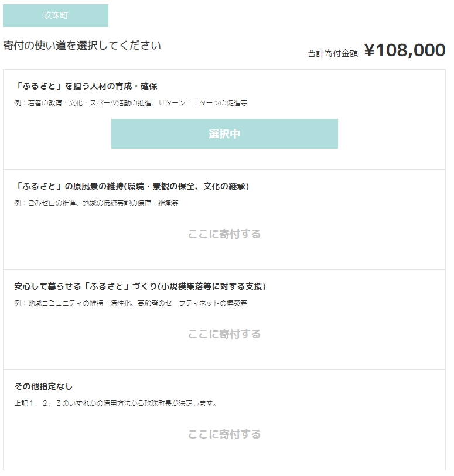Choose ここに寄付する under 安心して暮らせる「ふるさと」づくり
454x476 pixels.
point(224,334)
